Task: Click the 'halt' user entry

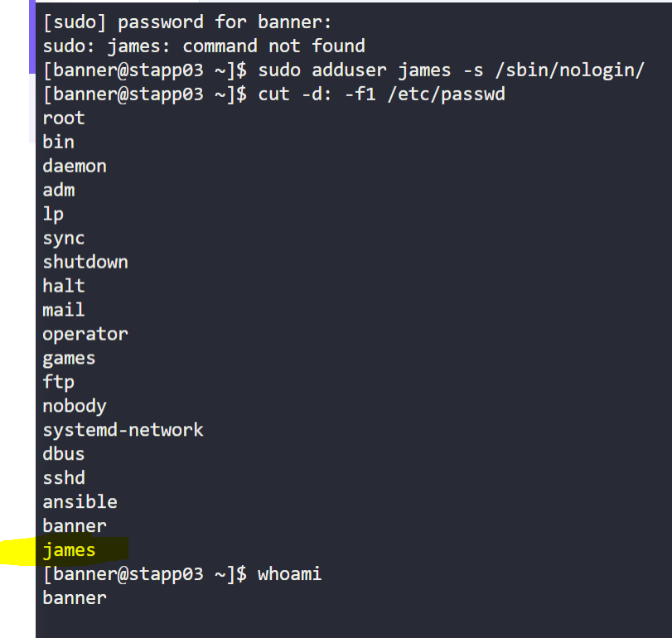Action: click(x=64, y=286)
